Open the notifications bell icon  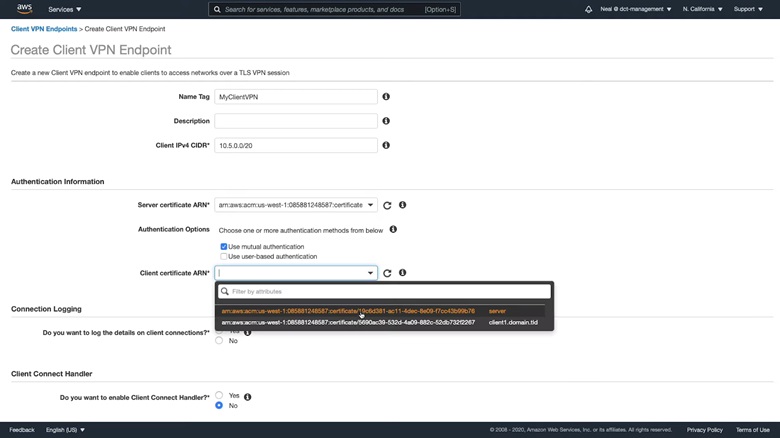coord(588,9)
